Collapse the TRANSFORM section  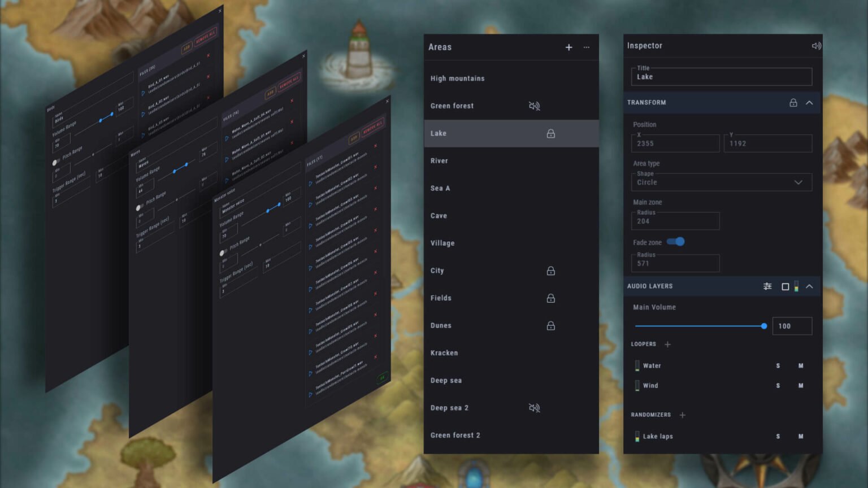[809, 102]
